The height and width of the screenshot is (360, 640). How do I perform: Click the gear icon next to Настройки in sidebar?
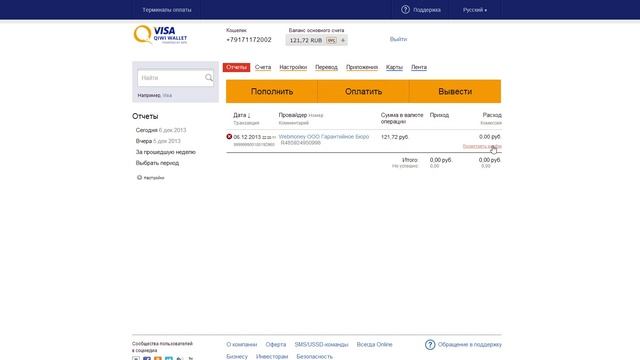(x=139, y=178)
